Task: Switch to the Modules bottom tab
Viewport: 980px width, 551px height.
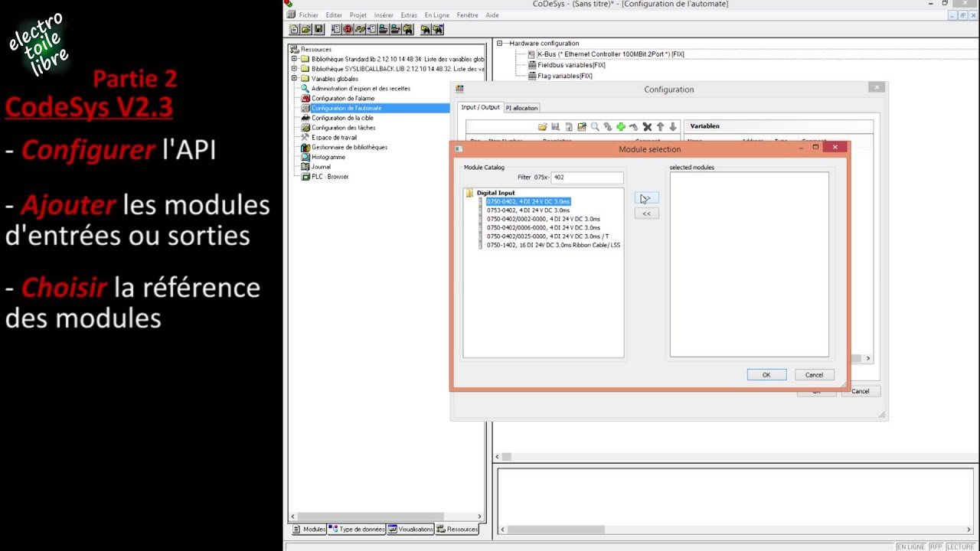Action: (x=309, y=529)
